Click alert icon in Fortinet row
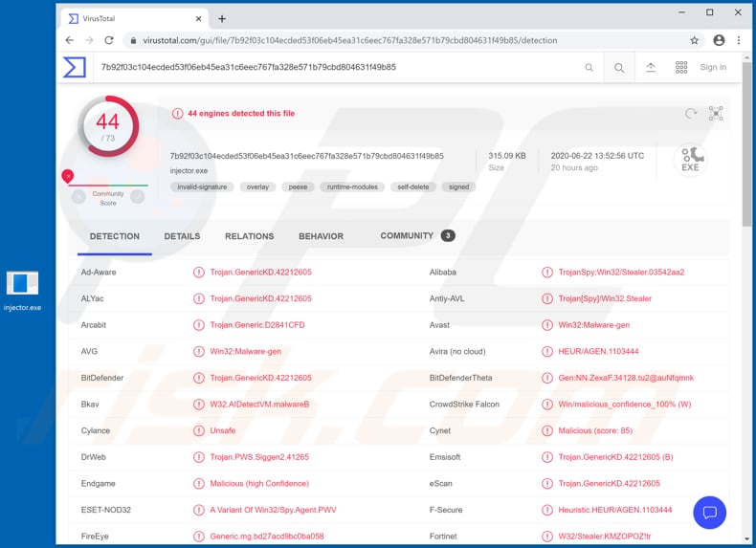 tap(547, 537)
